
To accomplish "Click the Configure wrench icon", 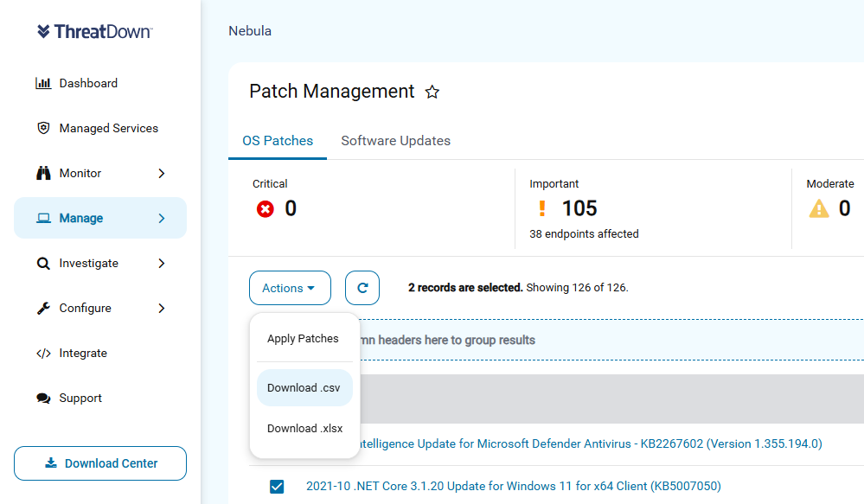I will pyautogui.click(x=43, y=308).
